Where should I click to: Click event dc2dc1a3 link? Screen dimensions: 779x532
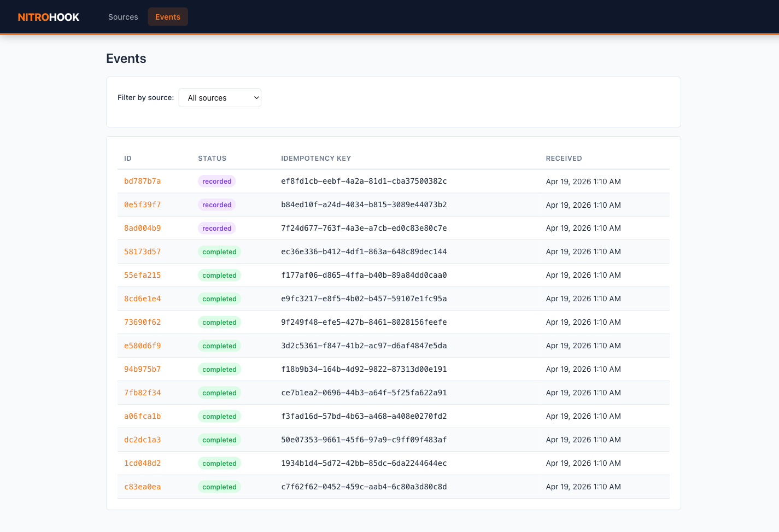tap(142, 440)
